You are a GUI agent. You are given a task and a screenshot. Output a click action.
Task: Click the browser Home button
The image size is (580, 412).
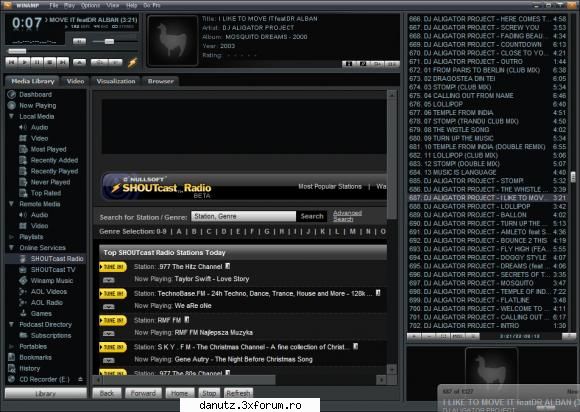click(180, 393)
